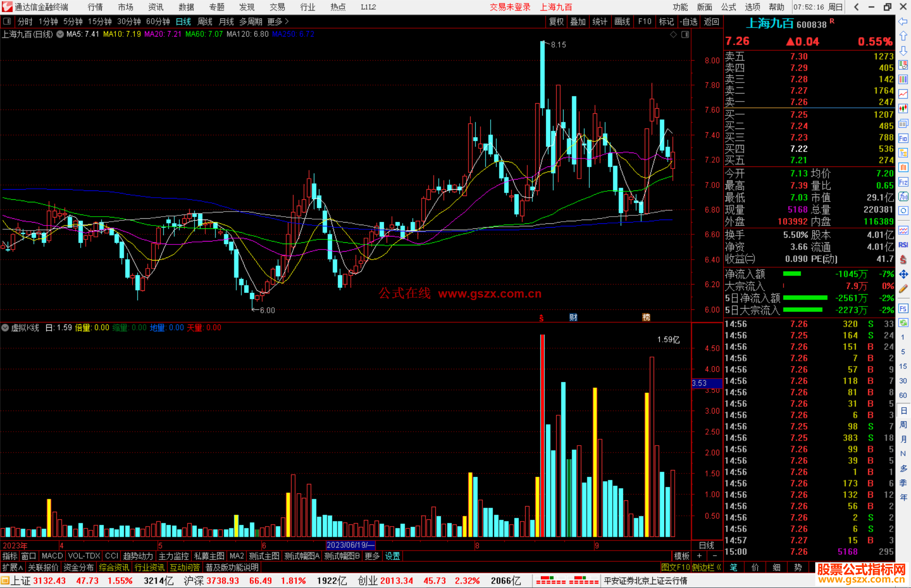
Task: Open the F10 info sidebar icon
Action: tap(903, 138)
